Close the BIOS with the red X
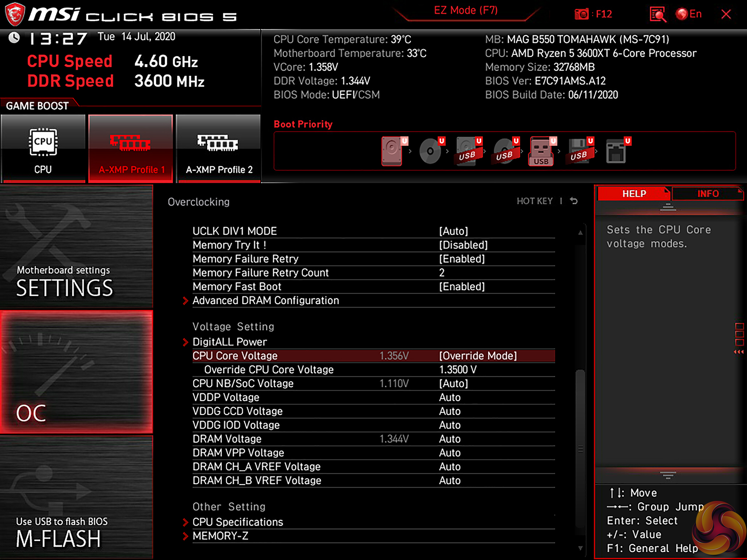 726,14
